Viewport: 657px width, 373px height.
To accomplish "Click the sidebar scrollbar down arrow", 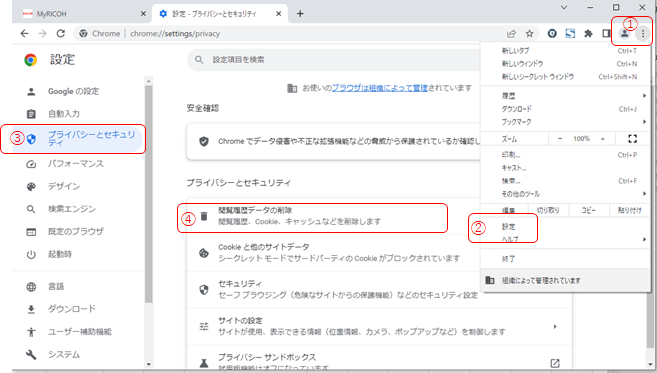I will pos(148,364).
